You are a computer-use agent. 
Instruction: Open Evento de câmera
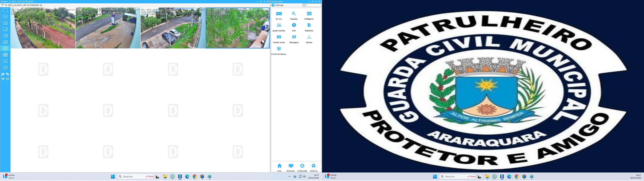click(279, 51)
